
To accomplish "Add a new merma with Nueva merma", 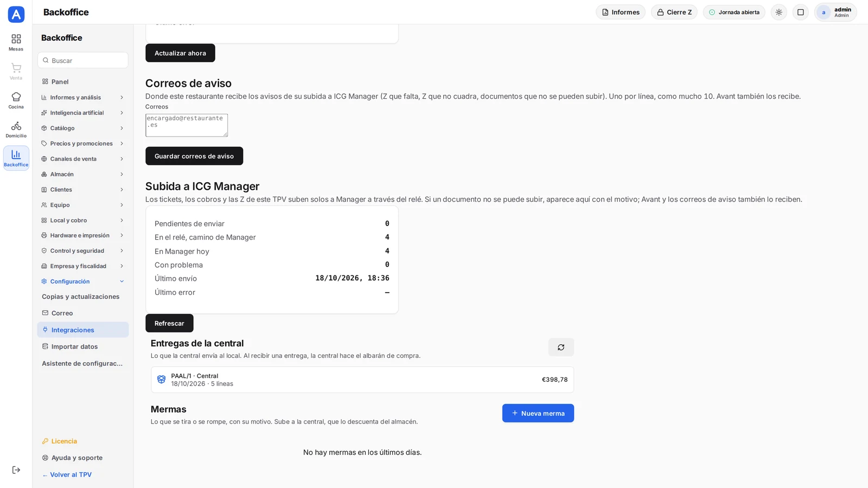I will (538, 413).
